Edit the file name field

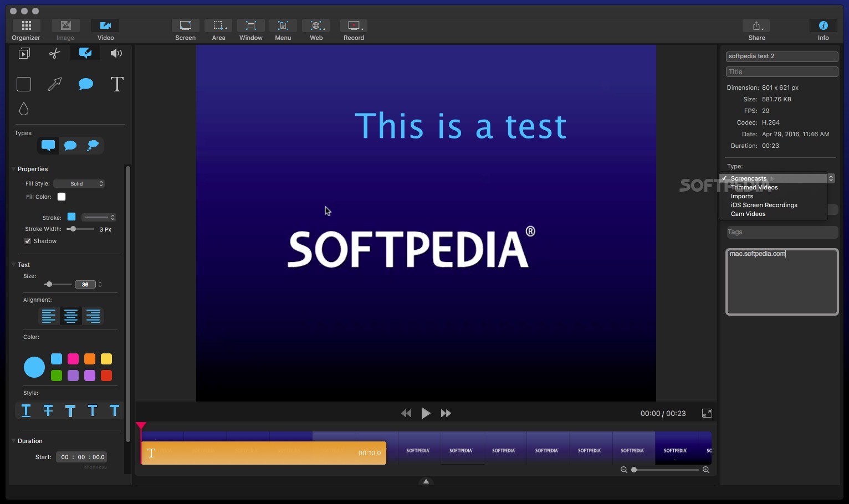pos(782,56)
